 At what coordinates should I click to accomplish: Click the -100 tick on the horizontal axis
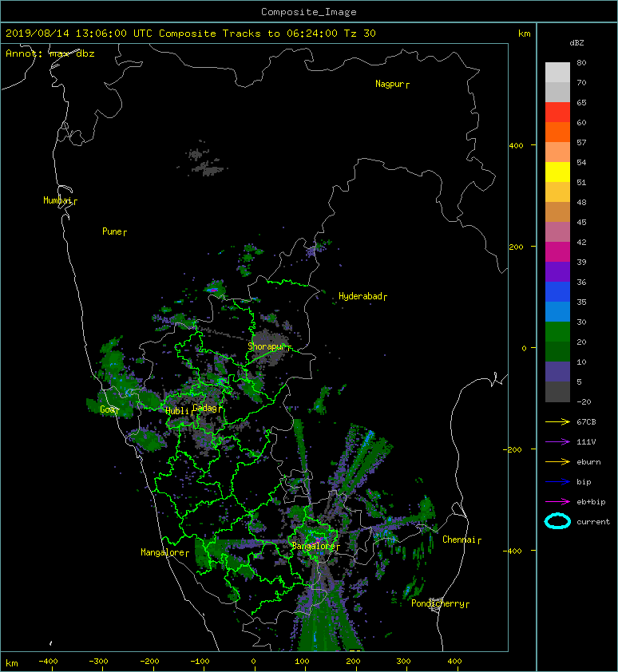pyautogui.click(x=200, y=662)
